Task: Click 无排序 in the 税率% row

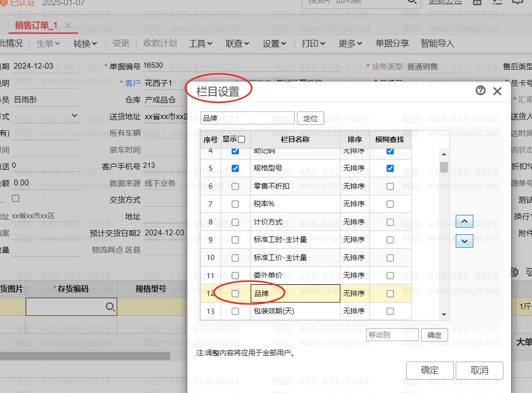Action: tap(354, 204)
